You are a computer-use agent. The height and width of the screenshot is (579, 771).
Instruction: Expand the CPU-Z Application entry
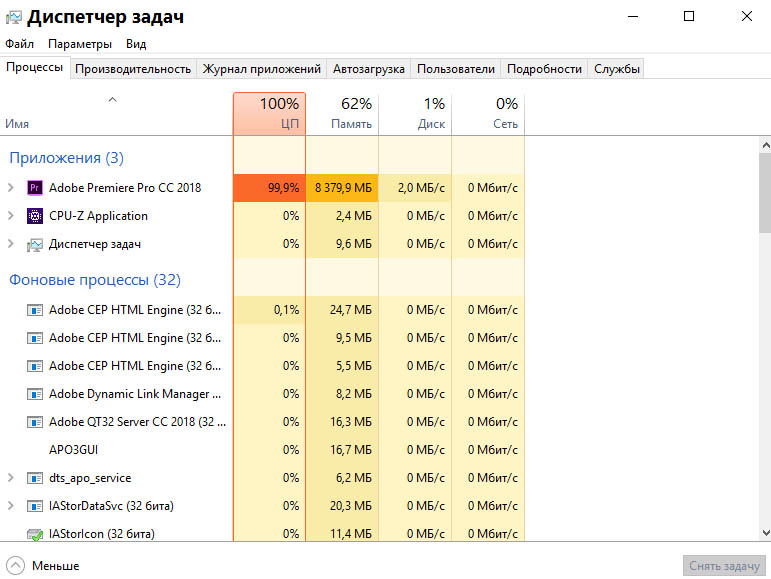click(11, 216)
